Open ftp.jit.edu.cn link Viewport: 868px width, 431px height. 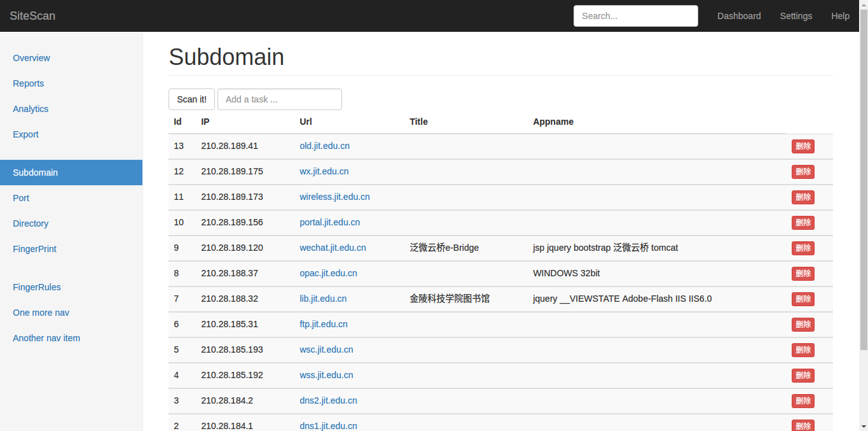[324, 324]
